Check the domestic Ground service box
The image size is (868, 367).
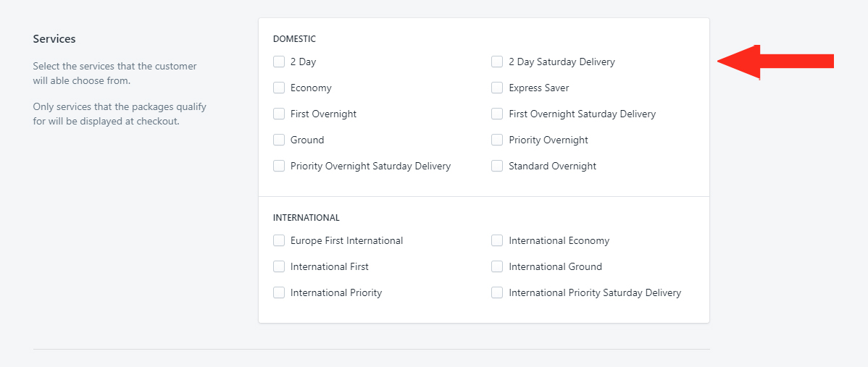coord(278,140)
